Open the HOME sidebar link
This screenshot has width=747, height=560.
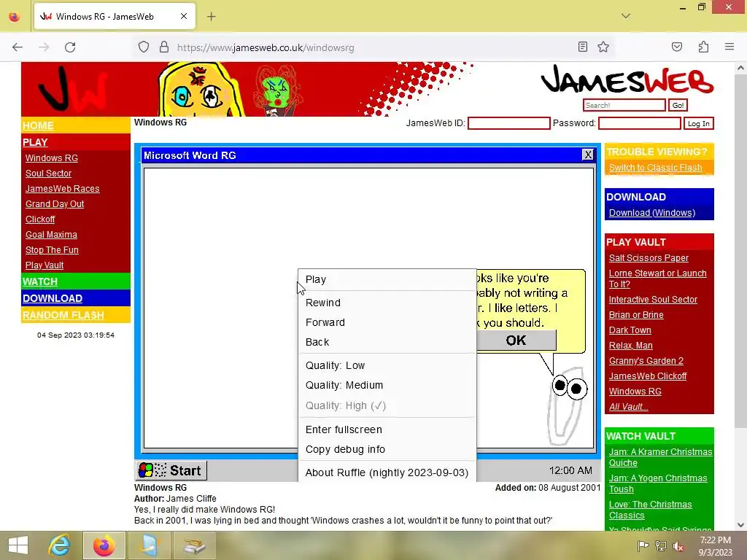38,125
